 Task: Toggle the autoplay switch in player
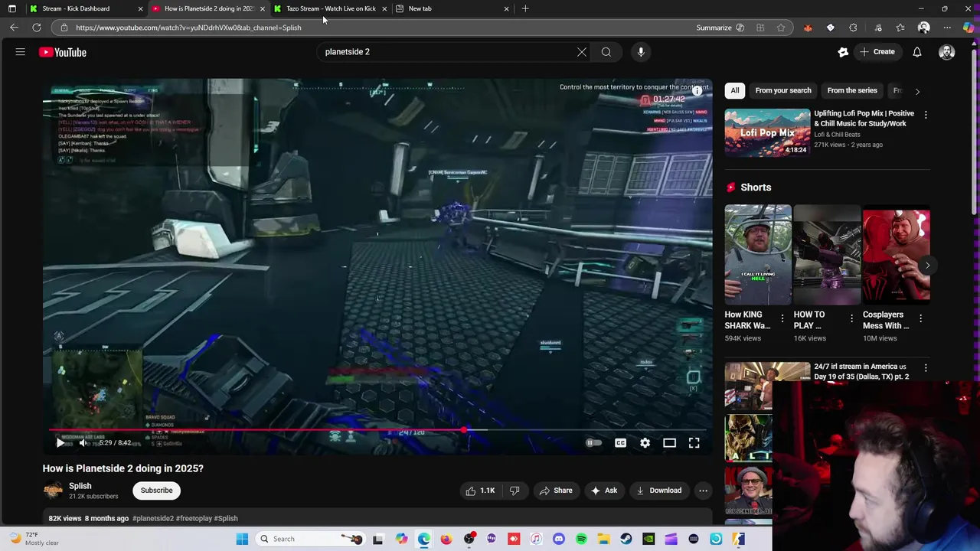pos(593,442)
